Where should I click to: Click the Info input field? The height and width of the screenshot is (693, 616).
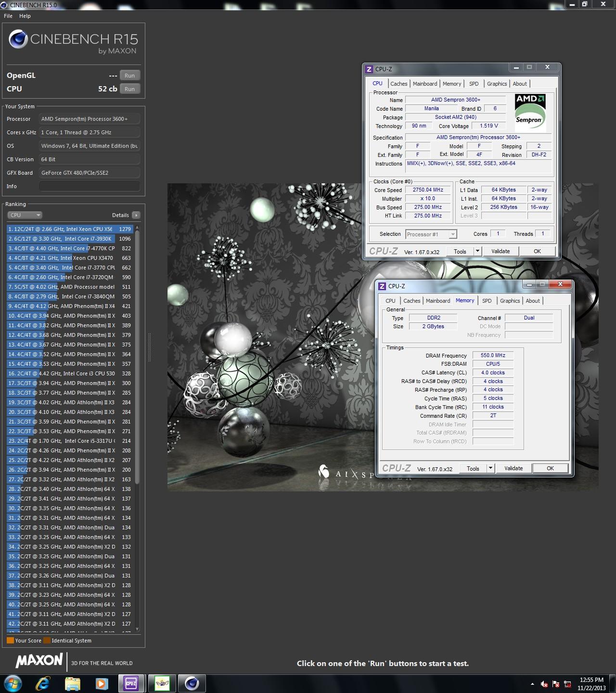[90, 186]
